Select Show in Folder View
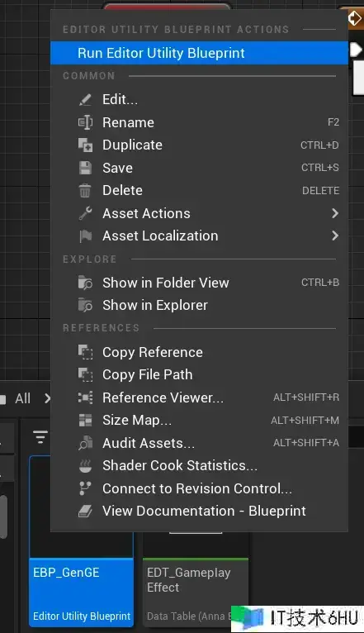This screenshot has height=633, width=364. click(x=199, y=283)
